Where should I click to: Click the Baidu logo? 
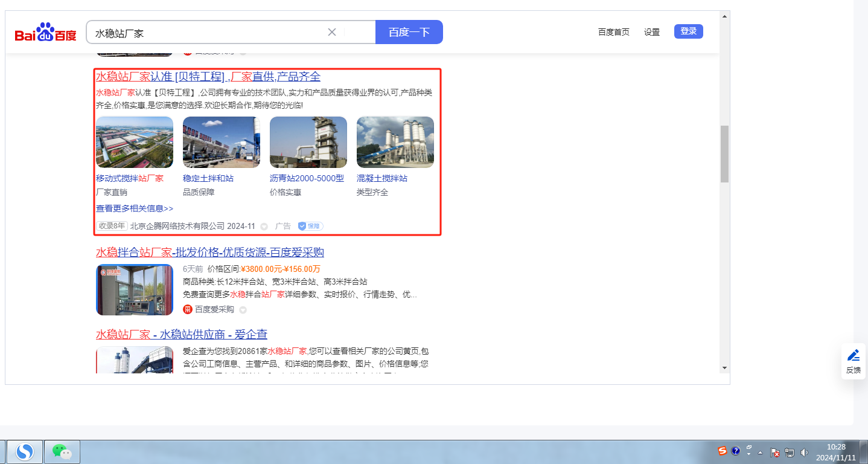tap(46, 33)
